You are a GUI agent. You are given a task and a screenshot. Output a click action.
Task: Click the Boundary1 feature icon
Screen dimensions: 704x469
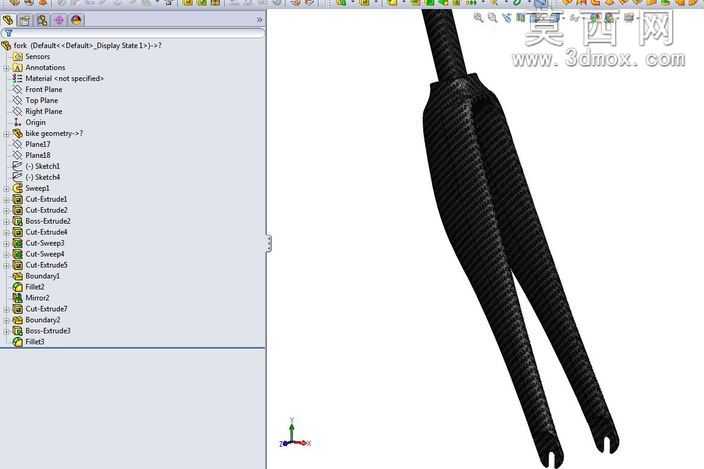coord(18,276)
